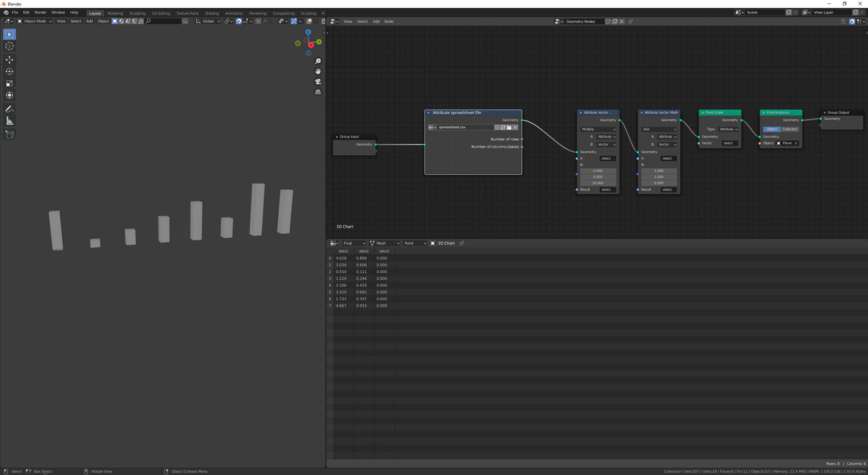
Task: Reload the spreadsheet.csv file
Action: (503, 127)
